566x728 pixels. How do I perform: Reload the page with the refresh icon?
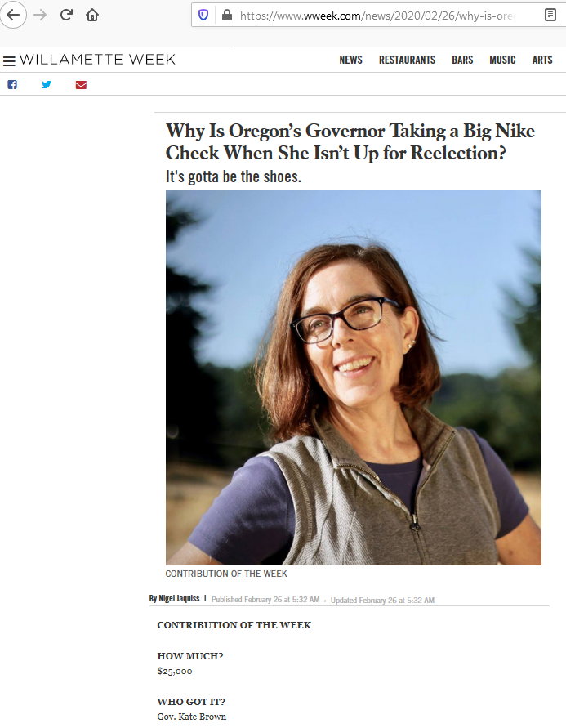click(x=66, y=15)
